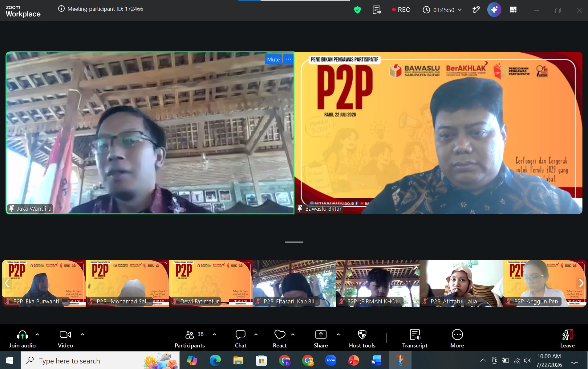
Task: Select P2P_Eka Purwanti thumbnail
Action: tap(44, 283)
